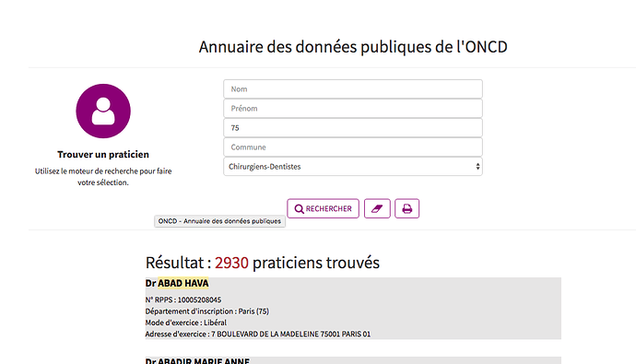Click N° RPPS : 10005208045 text
The image size is (636, 364).
pyautogui.click(x=183, y=299)
